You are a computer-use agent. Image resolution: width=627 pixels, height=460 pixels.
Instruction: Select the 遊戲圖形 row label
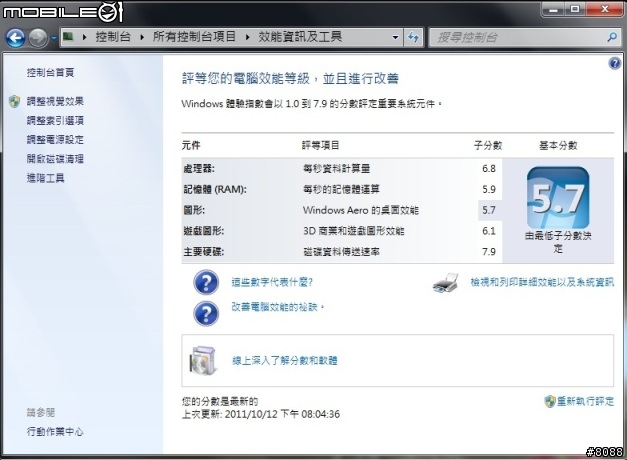click(204, 231)
